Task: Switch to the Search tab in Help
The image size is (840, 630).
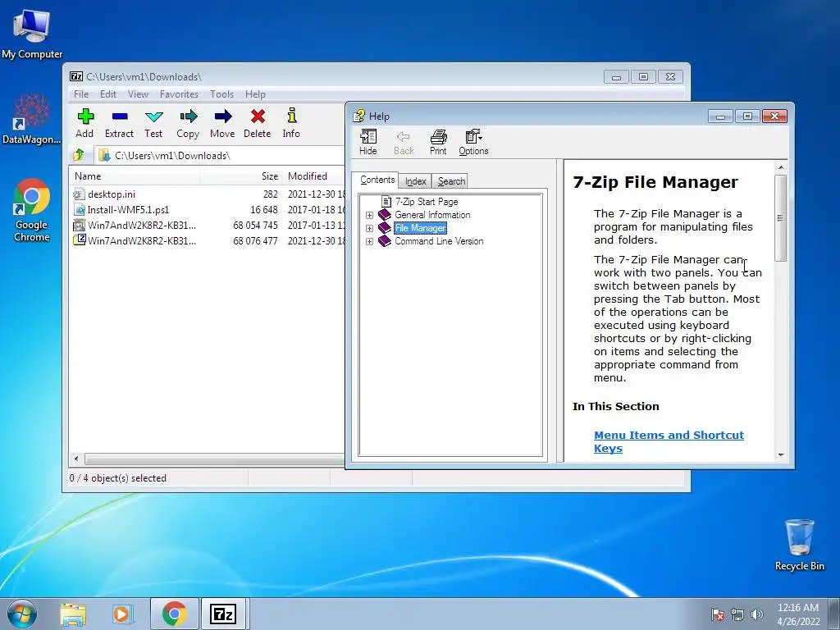Action: (x=451, y=181)
